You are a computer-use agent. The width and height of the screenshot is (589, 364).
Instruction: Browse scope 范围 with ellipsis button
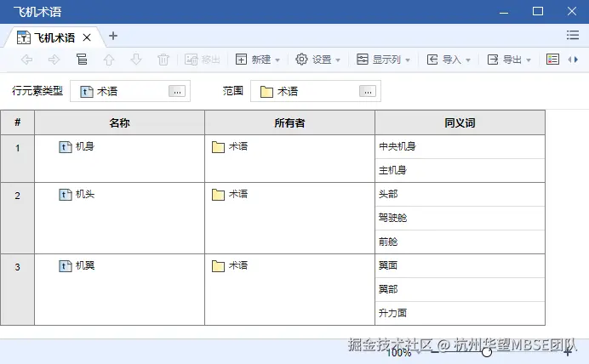[368, 91]
